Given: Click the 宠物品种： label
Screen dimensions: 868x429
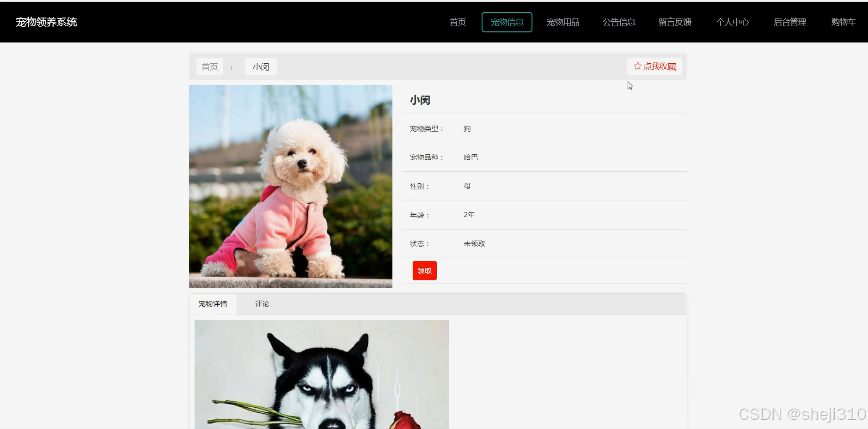Looking at the screenshot, I should (x=427, y=157).
